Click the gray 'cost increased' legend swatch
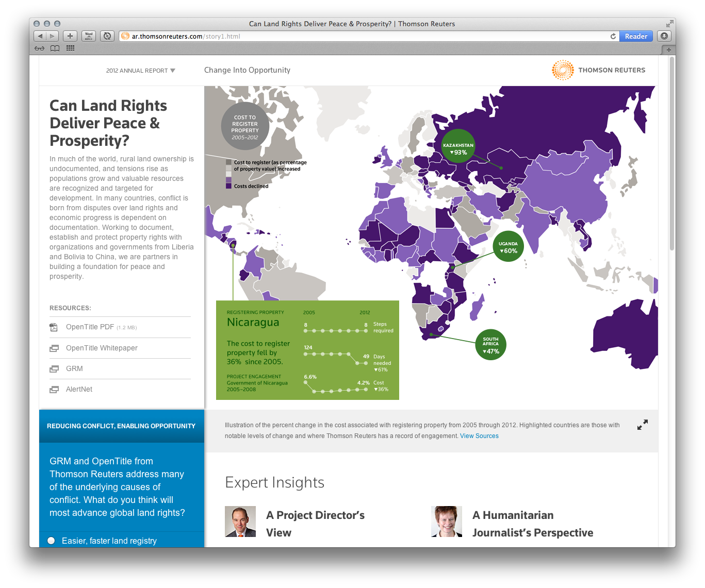This screenshot has height=588, width=705. [x=228, y=162]
